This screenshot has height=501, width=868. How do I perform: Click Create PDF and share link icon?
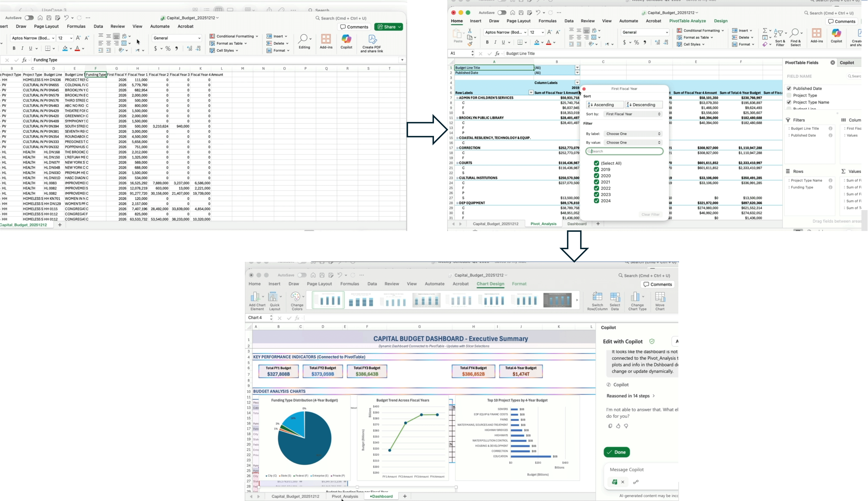[372, 44]
